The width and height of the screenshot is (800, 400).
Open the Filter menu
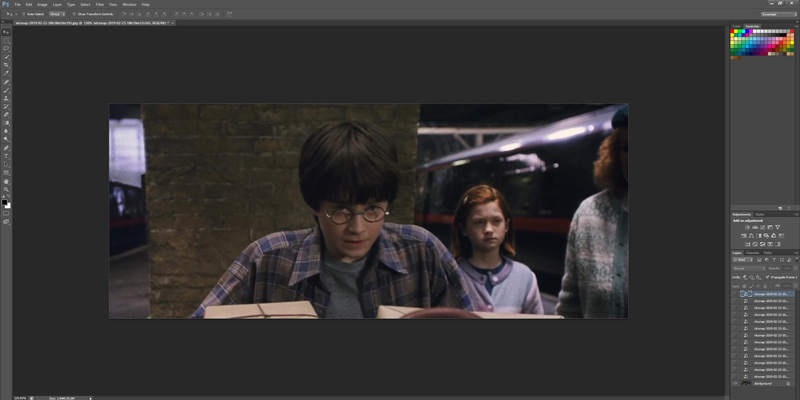click(x=99, y=4)
